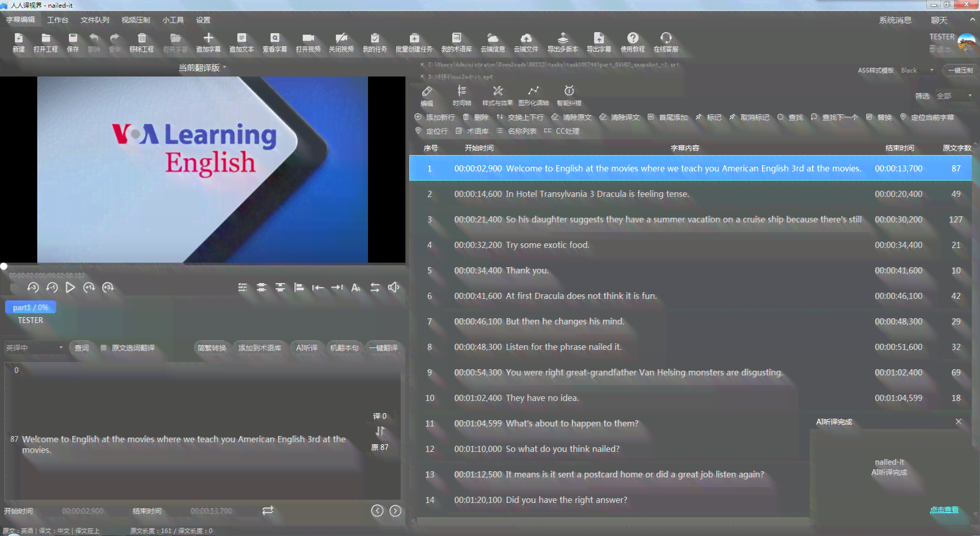The width and height of the screenshot is (980, 536).
Task: Open 我的术语库 glossary icon
Action: pyautogui.click(x=456, y=42)
